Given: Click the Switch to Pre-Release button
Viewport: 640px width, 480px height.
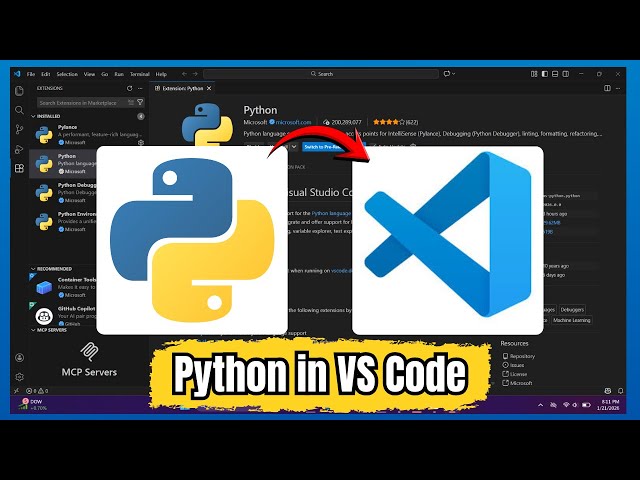Looking at the screenshot, I should (324, 147).
